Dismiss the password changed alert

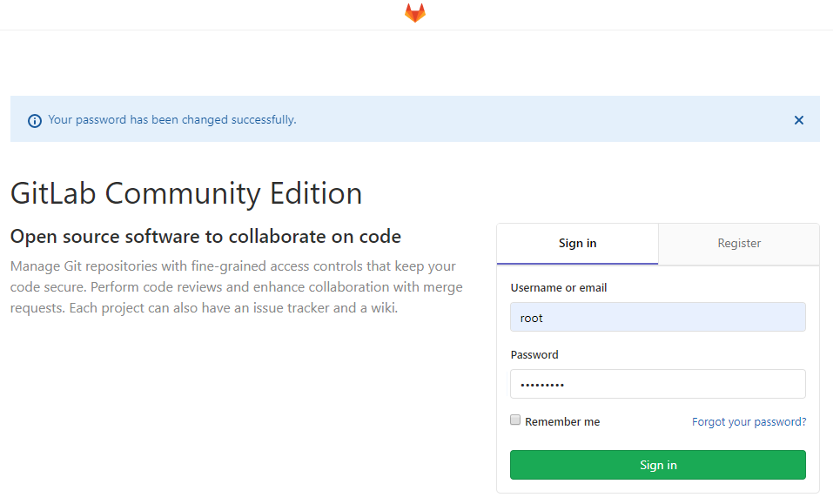pyautogui.click(x=798, y=120)
